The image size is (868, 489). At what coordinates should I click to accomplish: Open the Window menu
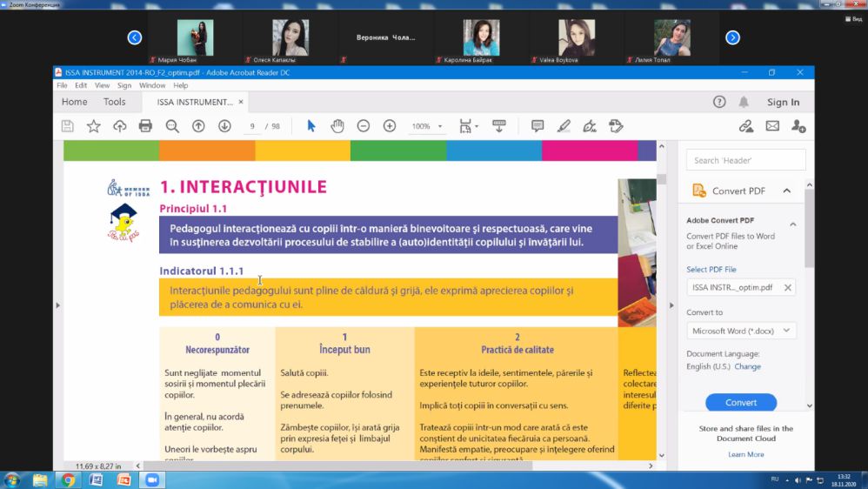point(152,85)
